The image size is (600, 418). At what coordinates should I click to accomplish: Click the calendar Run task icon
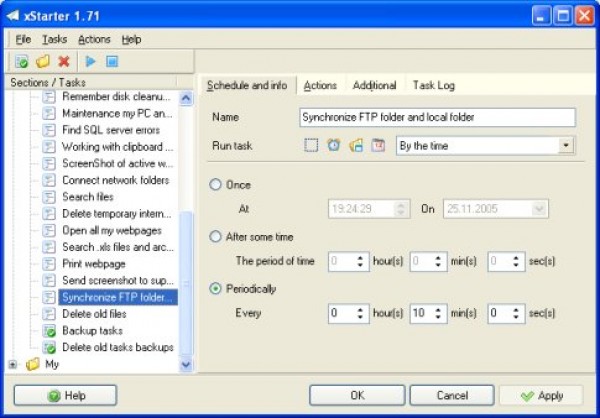tap(378, 146)
